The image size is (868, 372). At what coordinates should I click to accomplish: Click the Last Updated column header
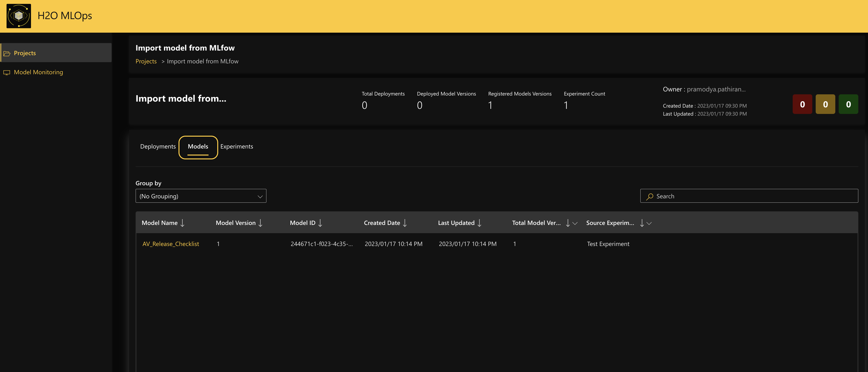pyautogui.click(x=456, y=223)
